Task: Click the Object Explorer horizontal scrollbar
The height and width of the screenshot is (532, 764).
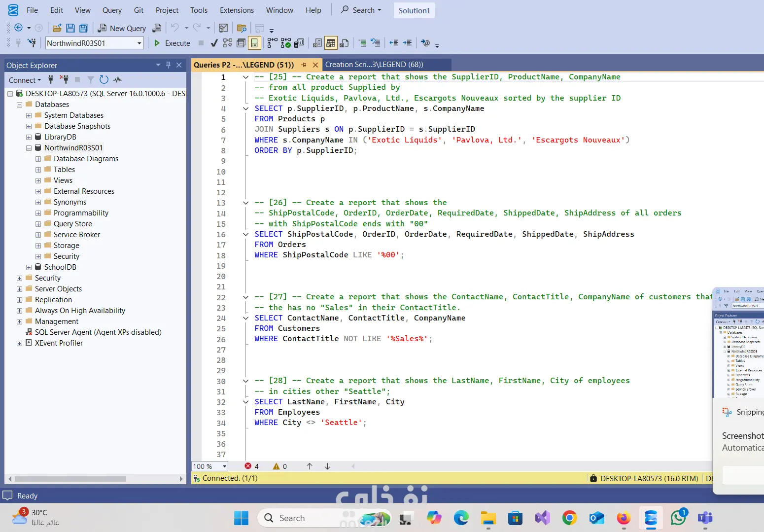Action: [70, 479]
